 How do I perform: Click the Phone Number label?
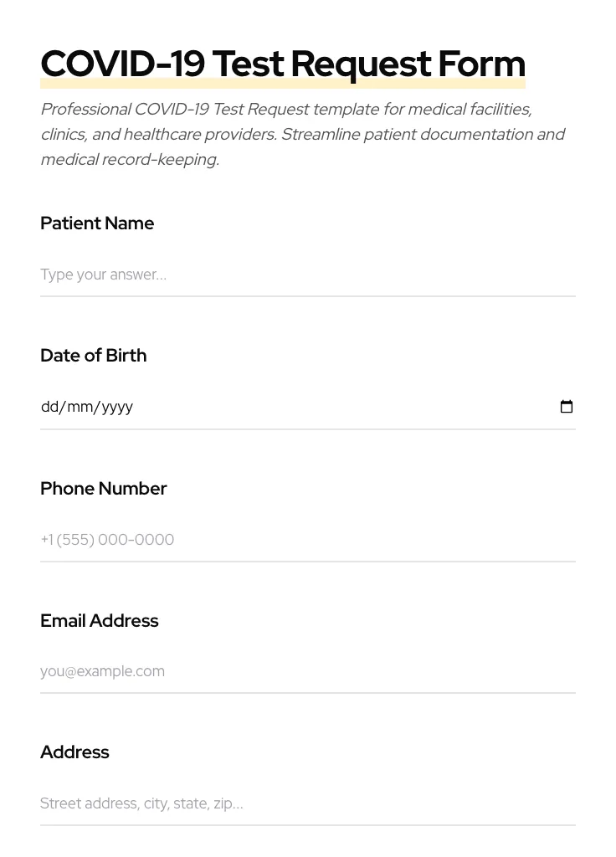(x=103, y=489)
